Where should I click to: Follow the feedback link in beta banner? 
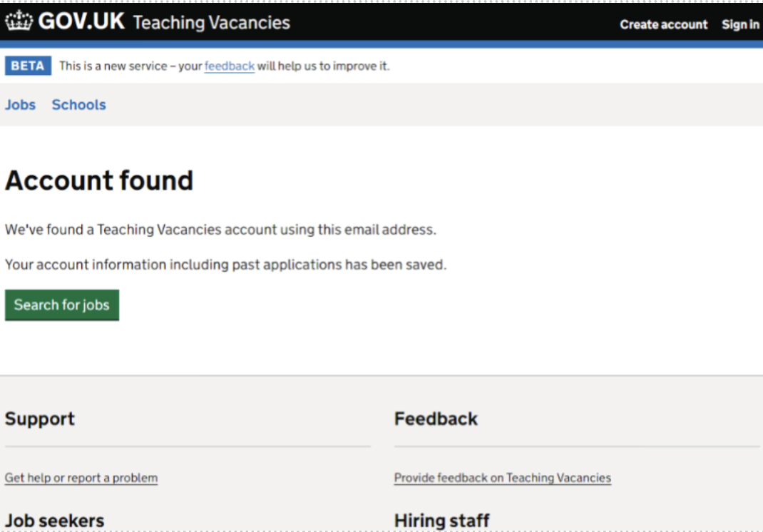[229, 66]
